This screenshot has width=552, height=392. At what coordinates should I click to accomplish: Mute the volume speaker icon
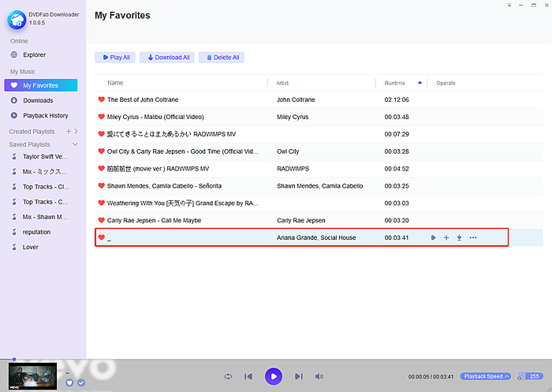[x=319, y=376]
